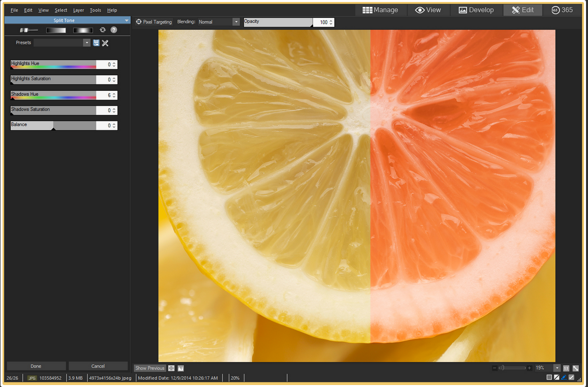Click the full screen icon beside Show Previous

[172, 368]
